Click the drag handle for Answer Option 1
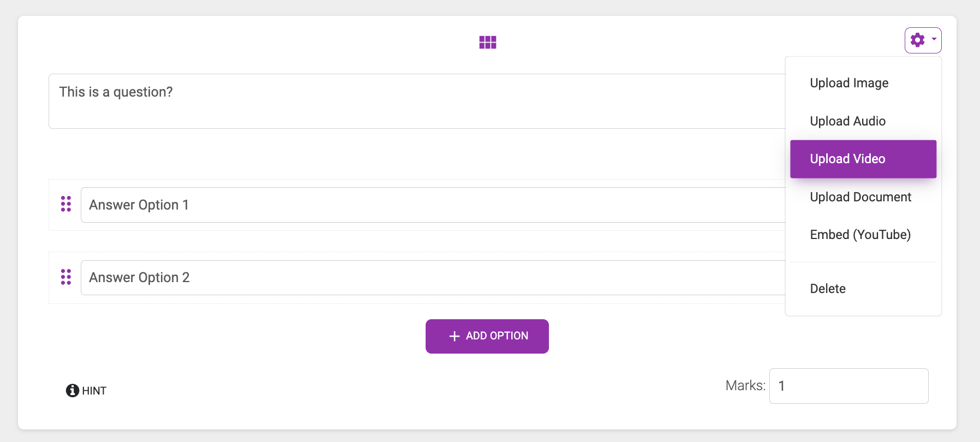 pyautogui.click(x=66, y=204)
